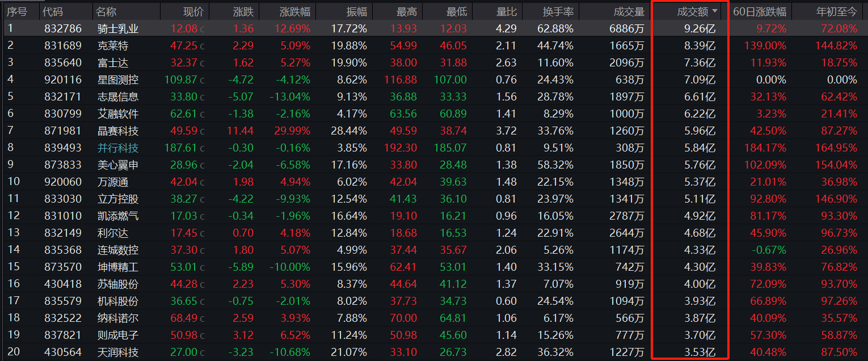Click stock code 920060

pos(63,182)
